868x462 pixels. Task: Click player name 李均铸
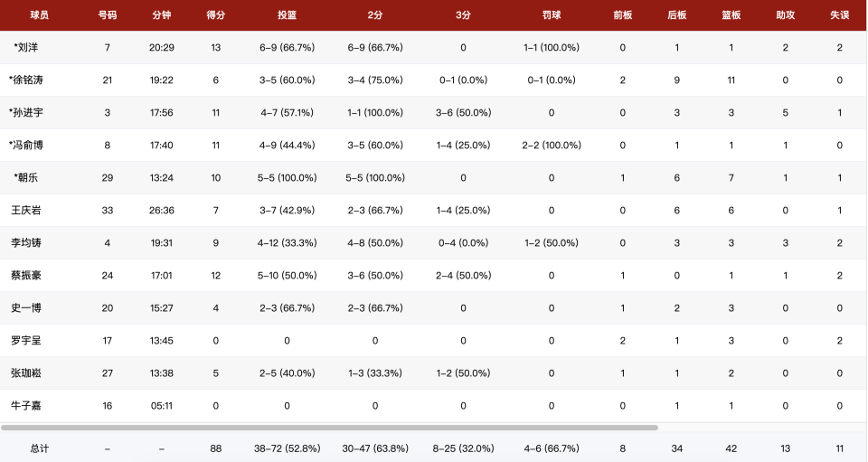click(x=26, y=242)
